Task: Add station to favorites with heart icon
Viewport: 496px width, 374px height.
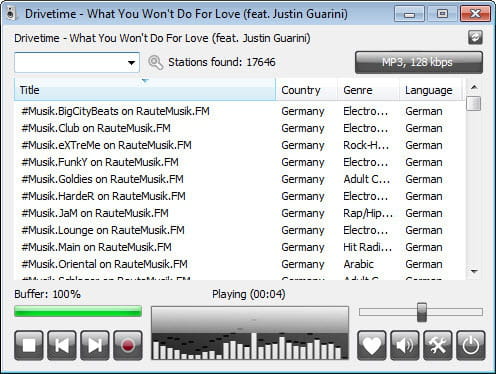Action: [372, 345]
